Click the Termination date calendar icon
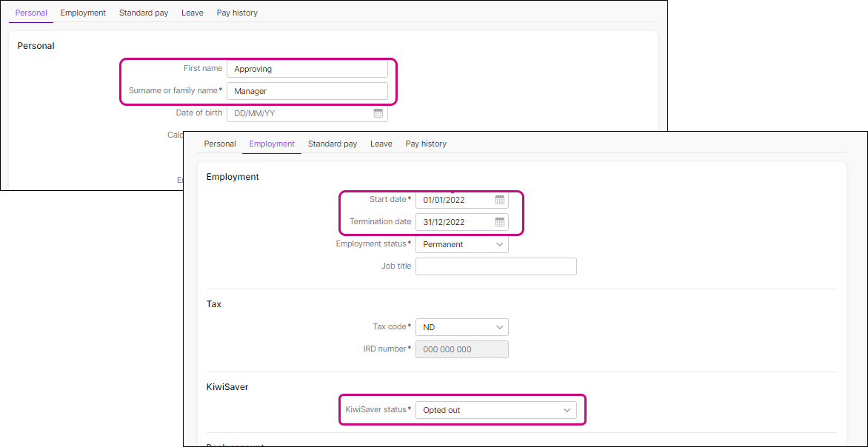 pyautogui.click(x=499, y=222)
